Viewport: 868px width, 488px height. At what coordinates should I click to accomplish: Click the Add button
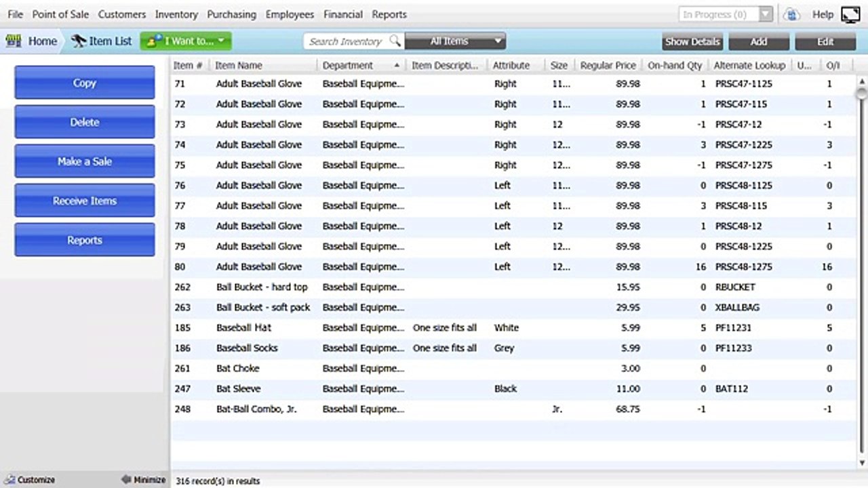(x=759, y=41)
